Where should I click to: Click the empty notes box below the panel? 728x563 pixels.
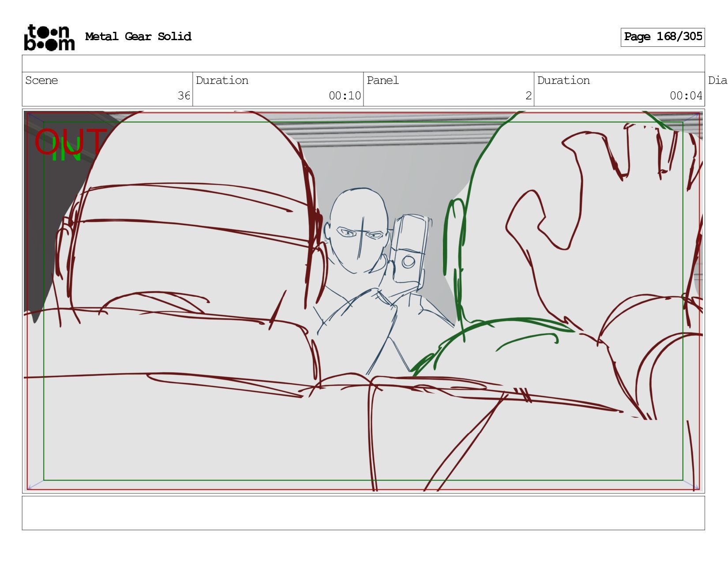tap(363, 513)
